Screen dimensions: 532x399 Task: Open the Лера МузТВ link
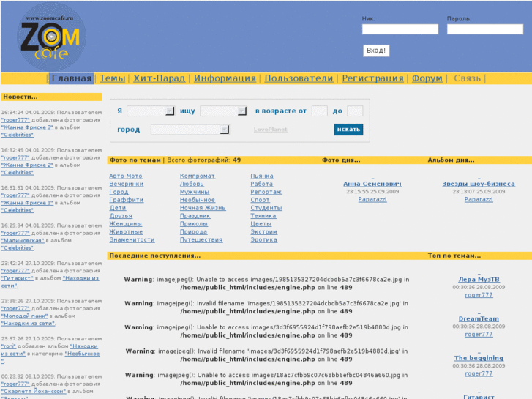coord(479,280)
